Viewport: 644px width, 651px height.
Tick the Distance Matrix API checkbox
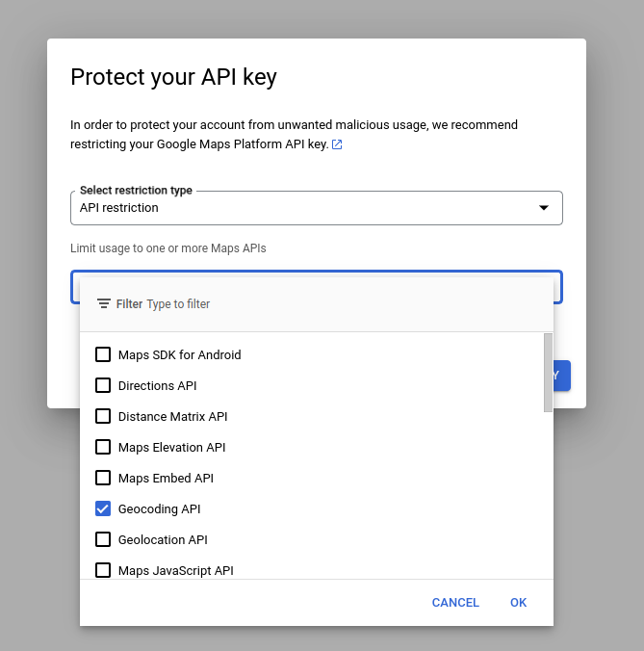[x=103, y=416]
